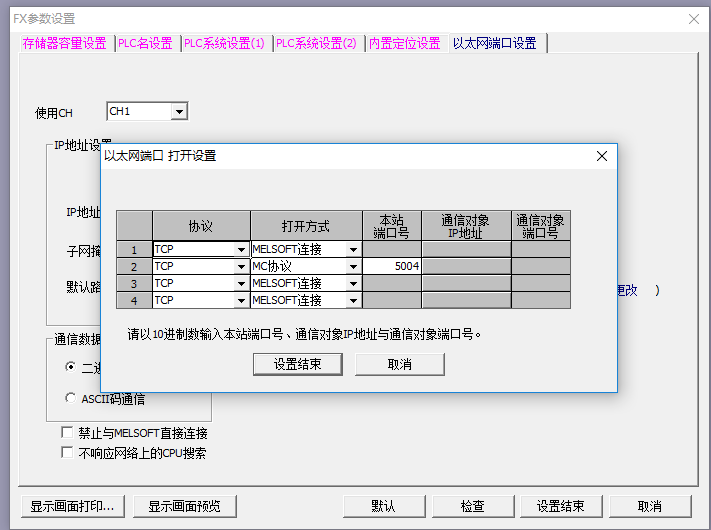This screenshot has width=711, height=530.
Task: Expand row 4 protocol dropdown
Action: tap(241, 300)
